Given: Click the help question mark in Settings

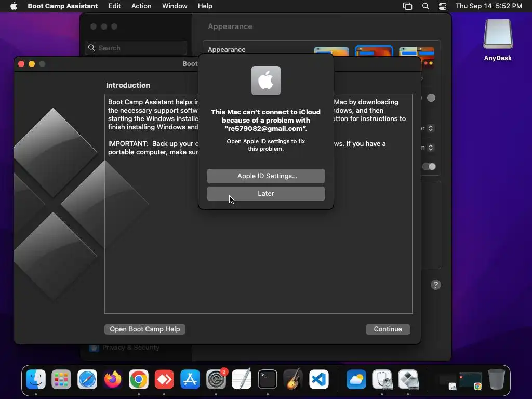Looking at the screenshot, I should click(436, 285).
